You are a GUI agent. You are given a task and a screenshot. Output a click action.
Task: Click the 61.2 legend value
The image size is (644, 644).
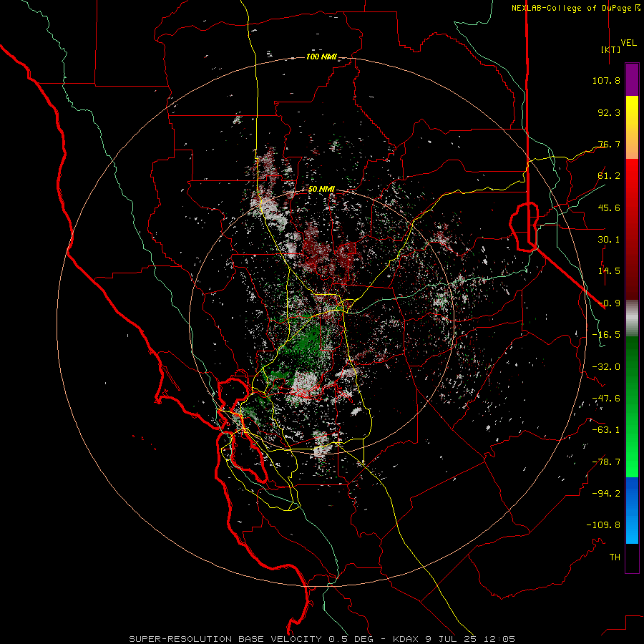tap(609, 176)
